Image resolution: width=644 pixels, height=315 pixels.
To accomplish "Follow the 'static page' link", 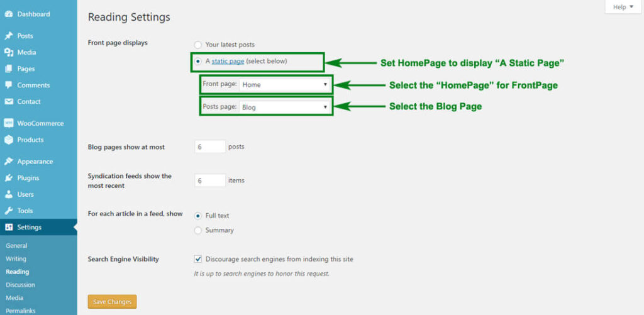I will coord(228,61).
